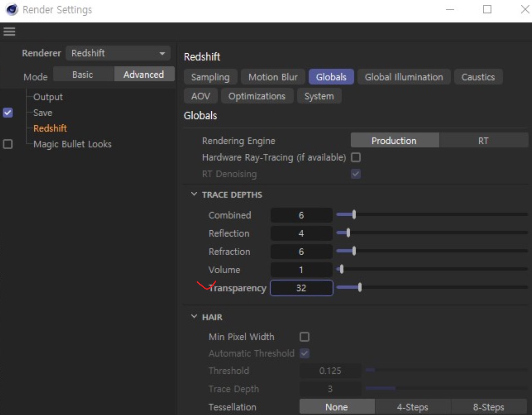Adjust the Combined depth slider
The height and width of the screenshot is (415, 532).
pos(432,215)
